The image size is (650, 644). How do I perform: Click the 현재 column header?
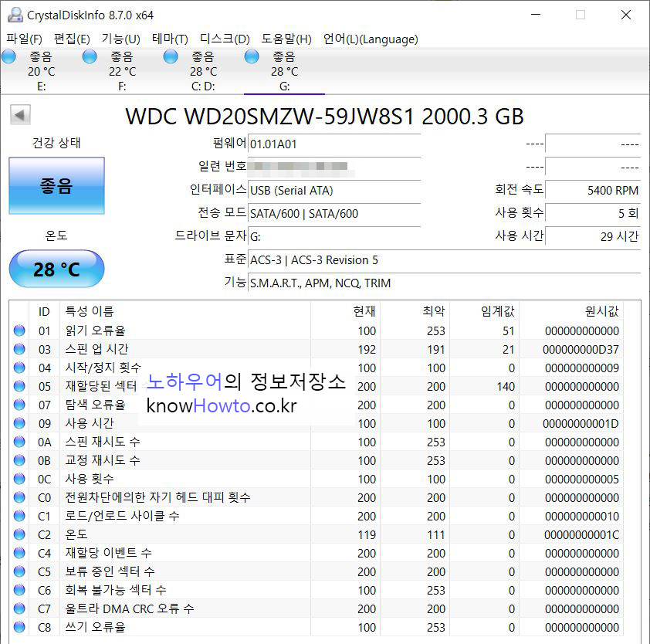(x=345, y=311)
